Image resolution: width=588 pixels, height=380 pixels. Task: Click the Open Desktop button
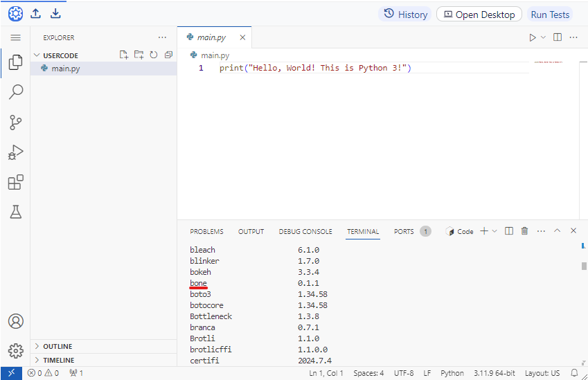[479, 15]
